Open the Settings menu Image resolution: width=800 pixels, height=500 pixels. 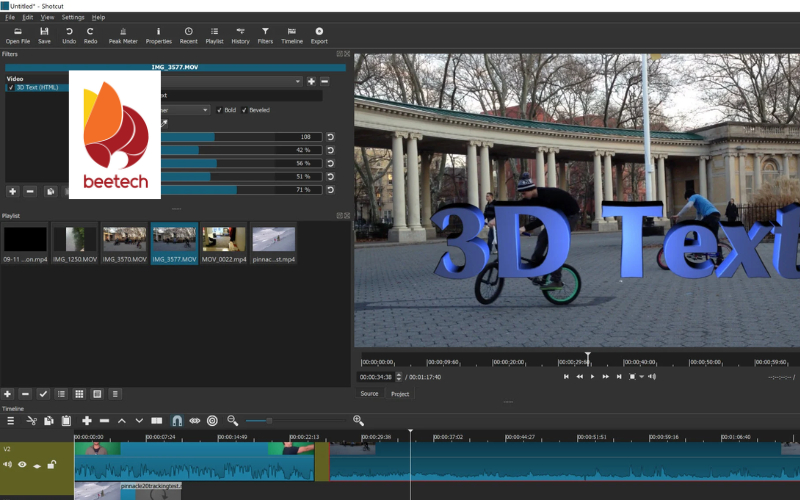(x=73, y=17)
